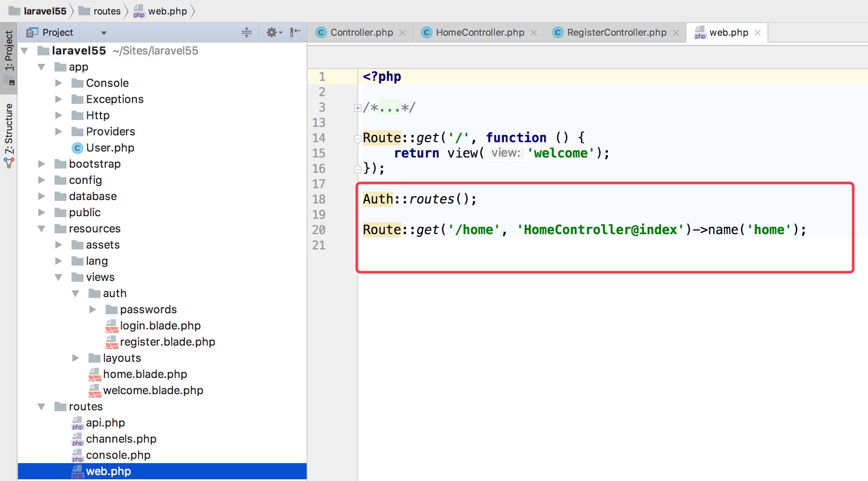Click the api.php file icon
This screenshot has height=481, width=868.
(78, 423)
